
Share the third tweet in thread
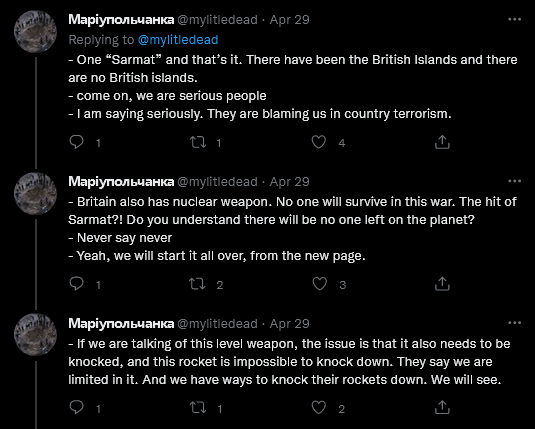442,407
